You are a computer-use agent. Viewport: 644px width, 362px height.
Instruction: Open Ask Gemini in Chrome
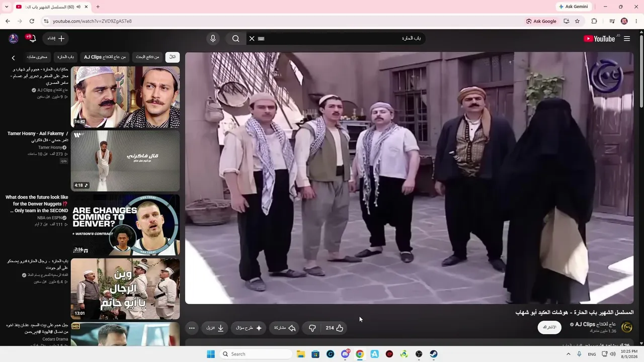573,7
